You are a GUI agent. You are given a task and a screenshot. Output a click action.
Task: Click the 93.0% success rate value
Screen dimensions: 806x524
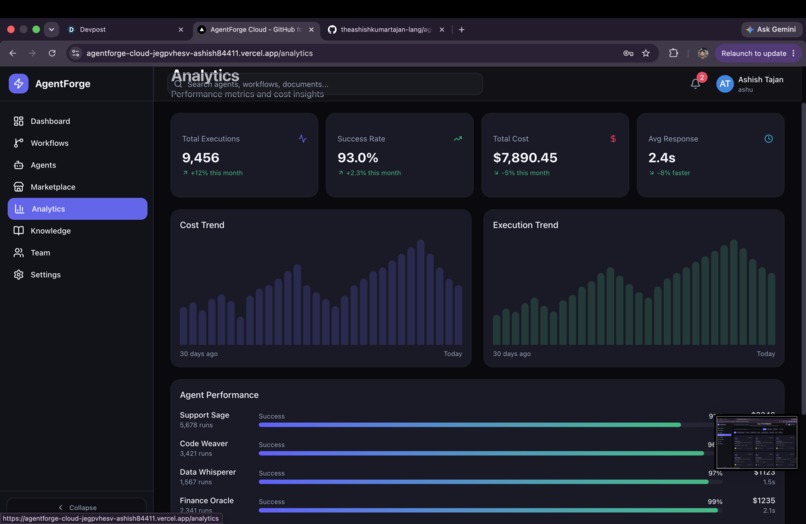[358, 158]
